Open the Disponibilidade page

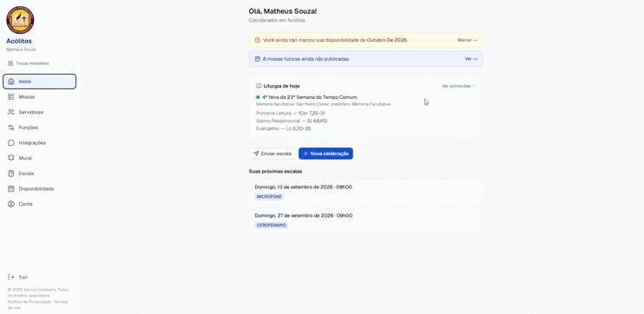[x=39, y=189]
